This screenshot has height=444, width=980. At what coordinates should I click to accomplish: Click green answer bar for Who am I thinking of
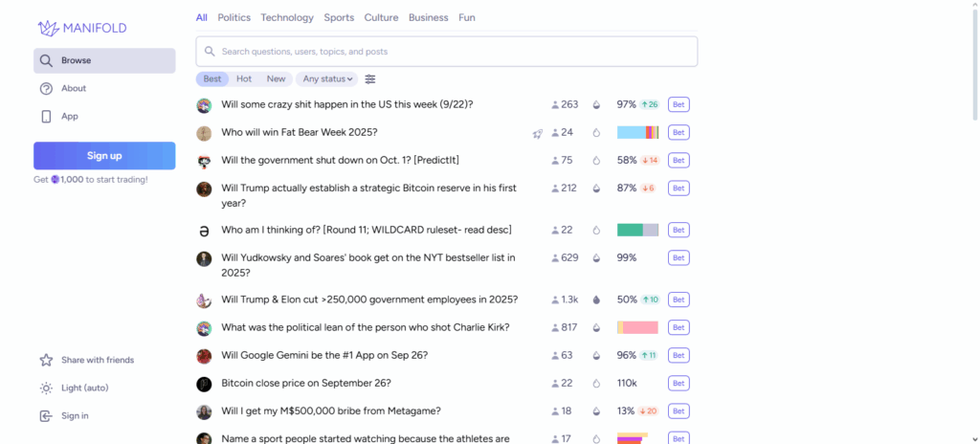click(x=630, y=230)
